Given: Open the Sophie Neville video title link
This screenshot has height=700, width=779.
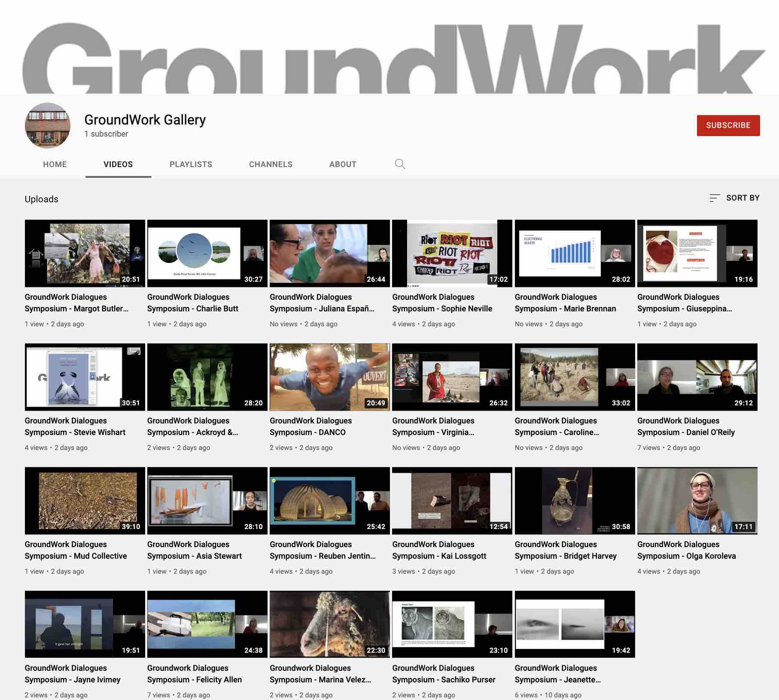Looking at the screenshot, I should (442, 303).
